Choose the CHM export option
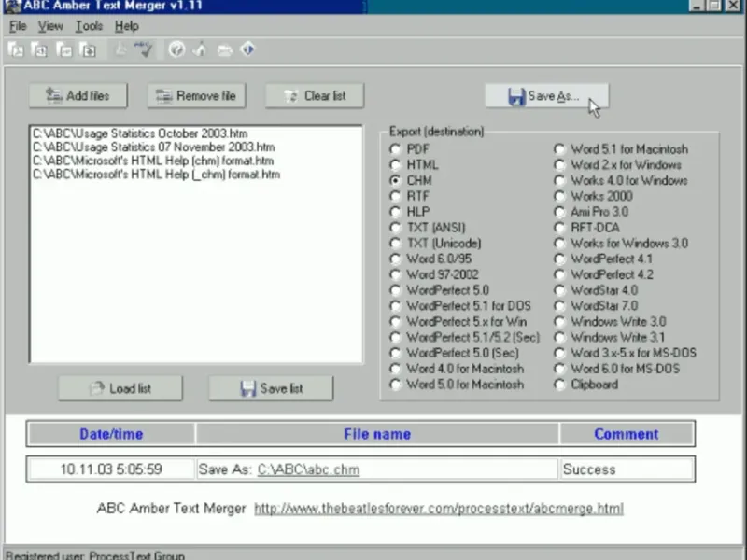Screen dimensions: 747x560 [x=411, y=180]
